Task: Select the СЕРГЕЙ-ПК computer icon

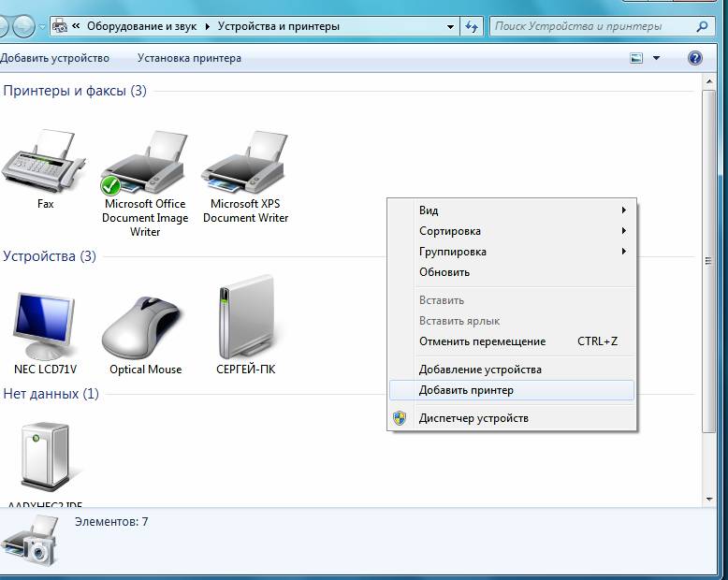Action: [245, 325]
